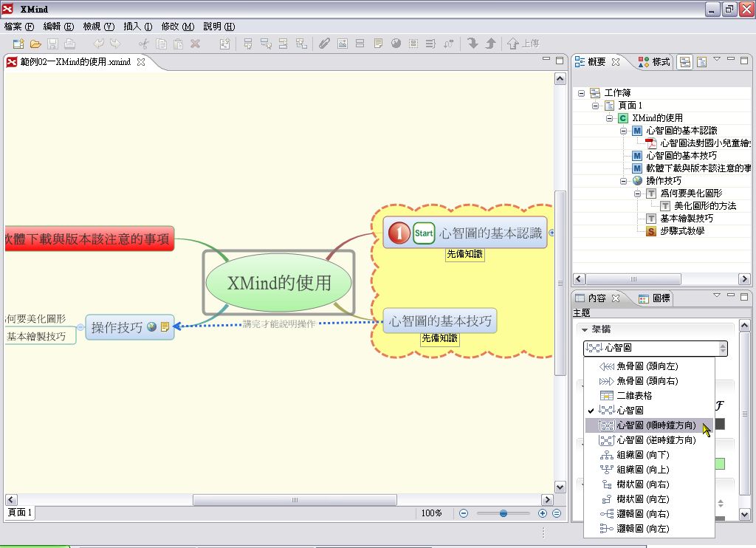
Task: Select 心智圖 (順時鐘方向) option
Action: pos(648,425)
